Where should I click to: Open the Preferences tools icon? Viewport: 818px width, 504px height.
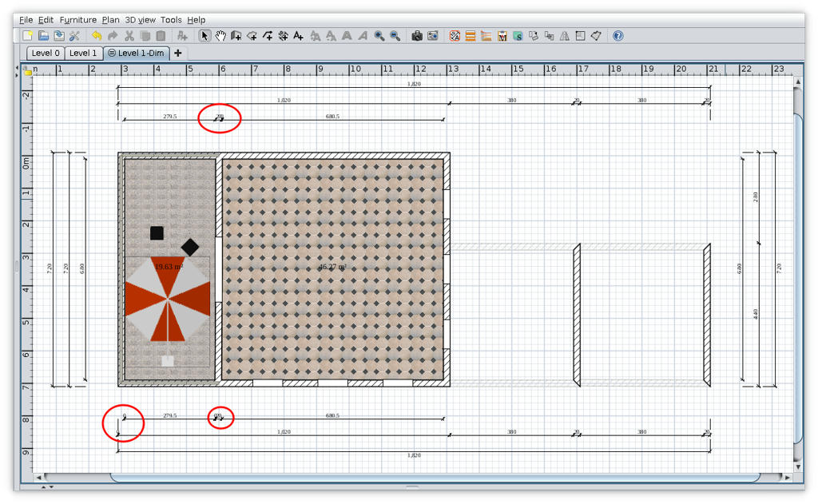click(x=74, y=36)
